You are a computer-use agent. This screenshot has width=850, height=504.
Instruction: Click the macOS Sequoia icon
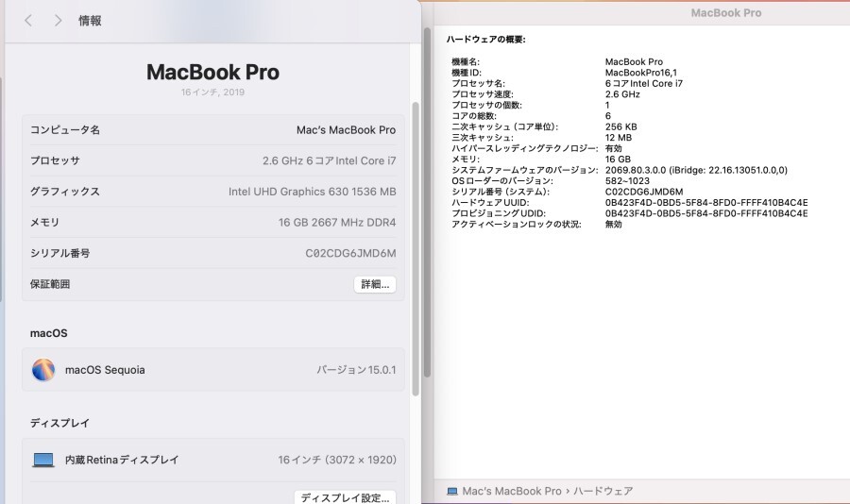pos(43,370)
